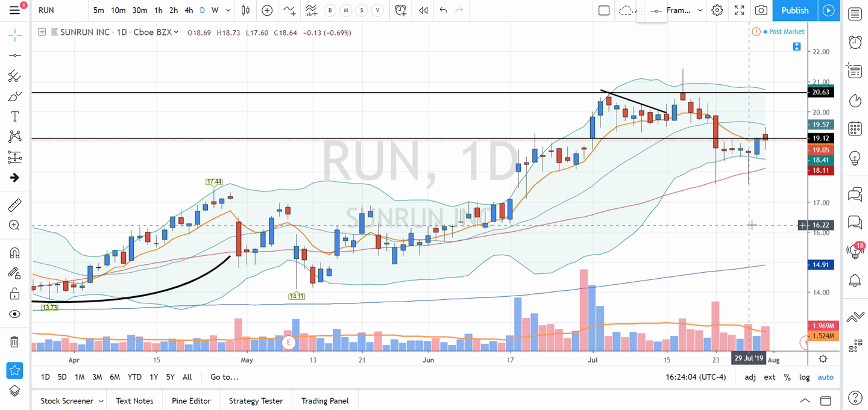Screen dimensions: 868x410
Task: Click the RUN symbol search field
Action: 57,10
